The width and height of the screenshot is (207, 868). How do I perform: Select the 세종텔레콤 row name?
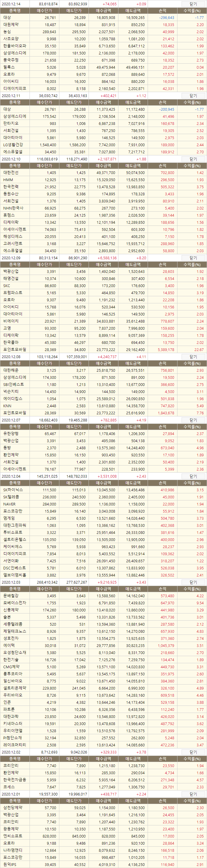pos(13,624)
